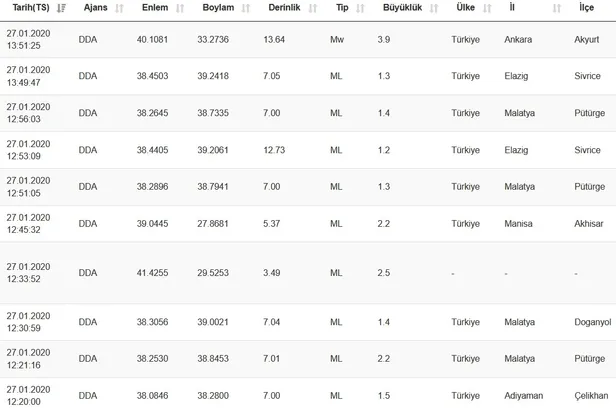Click the sort arrows beside Enlem
Screen dimensions: 616x412
(181, 8)
